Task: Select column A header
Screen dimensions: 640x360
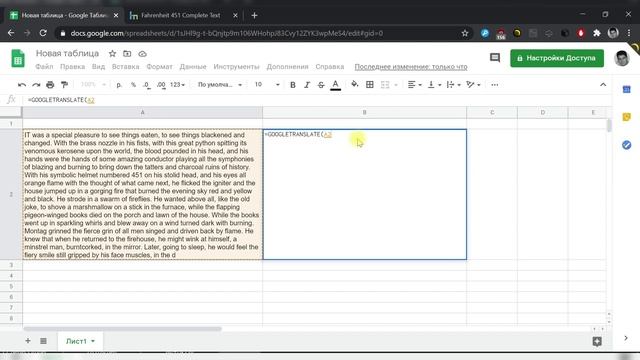Action: click(142, 112)
